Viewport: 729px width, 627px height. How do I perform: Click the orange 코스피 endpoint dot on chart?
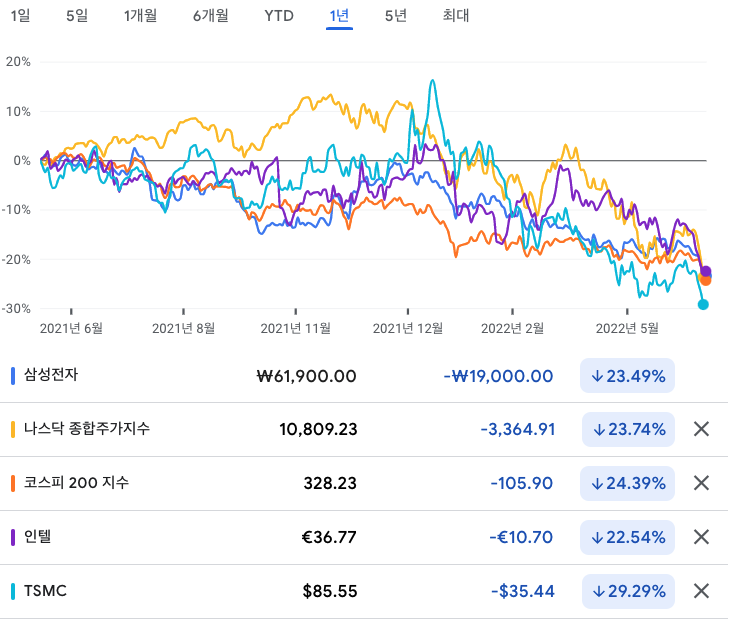click(x=706, y=280)
